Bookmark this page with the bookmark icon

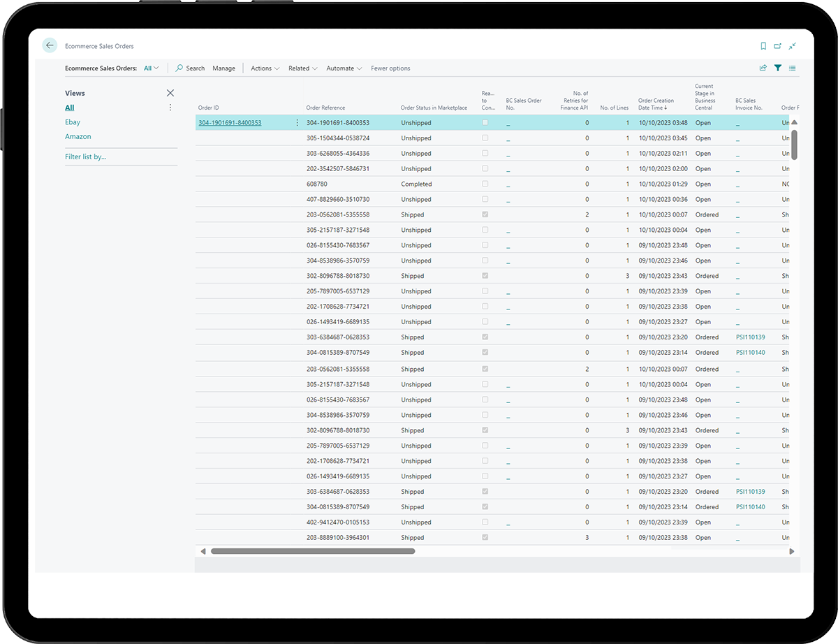[763, 46]
